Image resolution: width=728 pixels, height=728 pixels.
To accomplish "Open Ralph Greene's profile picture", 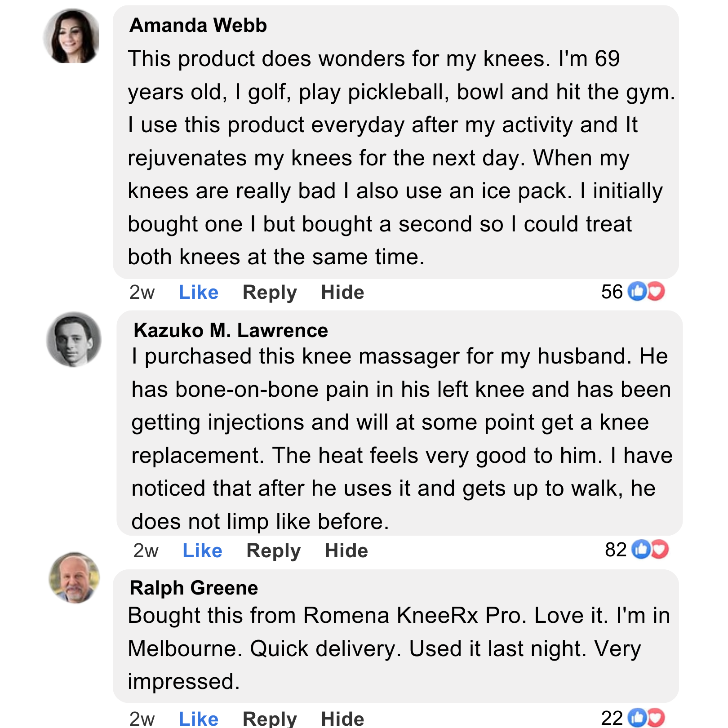I will click(x=74, y=578).
